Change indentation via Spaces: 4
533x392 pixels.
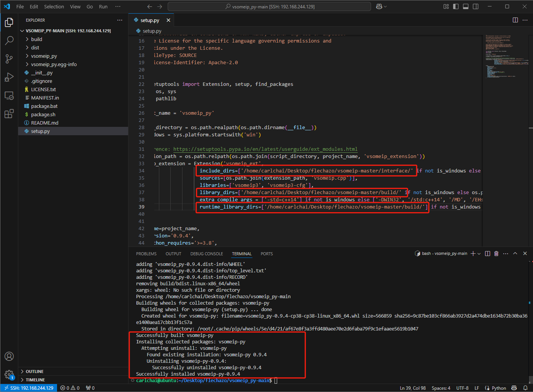(x=441, y=388)
